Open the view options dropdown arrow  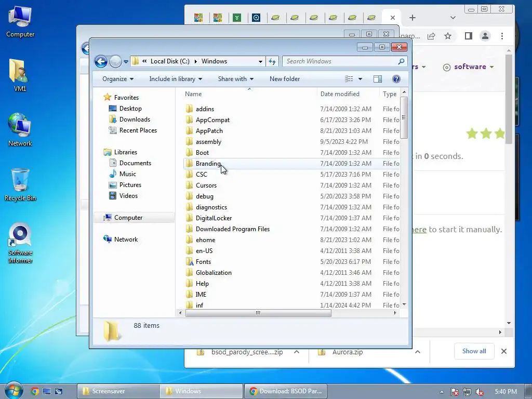coord(361,79)
